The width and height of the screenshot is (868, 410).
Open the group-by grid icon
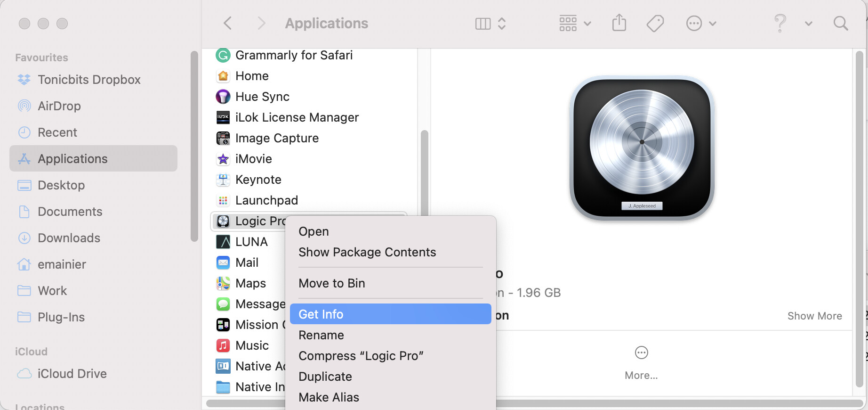click(568, 24)
